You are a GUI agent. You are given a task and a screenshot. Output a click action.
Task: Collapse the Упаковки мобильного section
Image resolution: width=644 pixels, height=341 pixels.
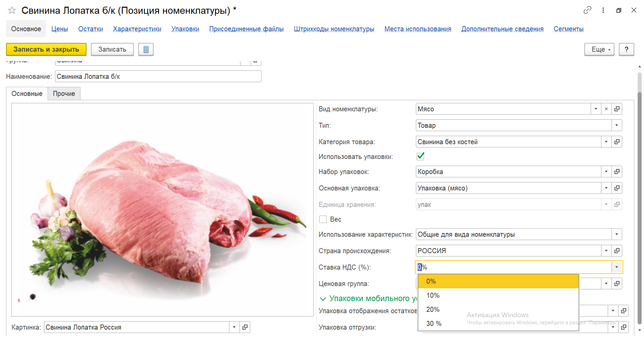pos(323,299)
